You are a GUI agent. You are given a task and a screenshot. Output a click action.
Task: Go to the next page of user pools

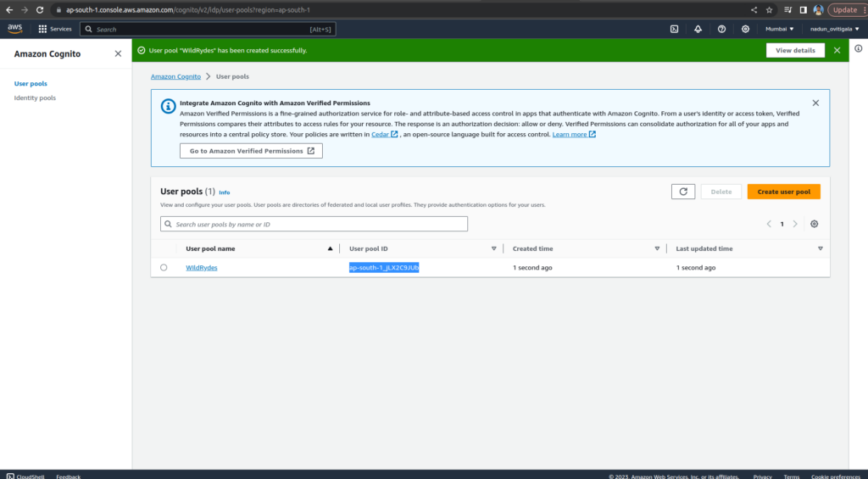tap(795, 225)
